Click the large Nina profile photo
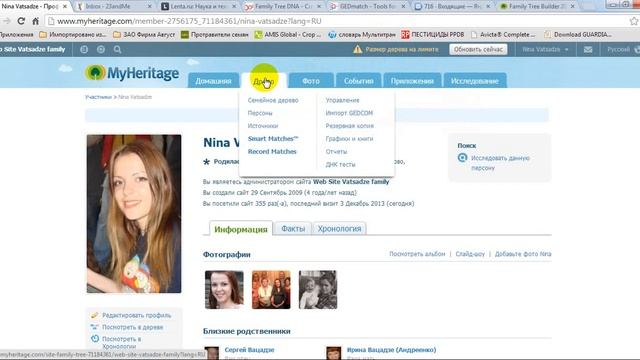The width and height of the screenshot is (640, 360). tap(134, 214)
